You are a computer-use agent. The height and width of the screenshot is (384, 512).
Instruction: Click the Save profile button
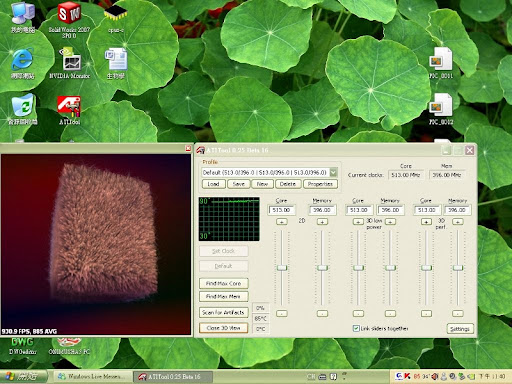click(239, 184)
